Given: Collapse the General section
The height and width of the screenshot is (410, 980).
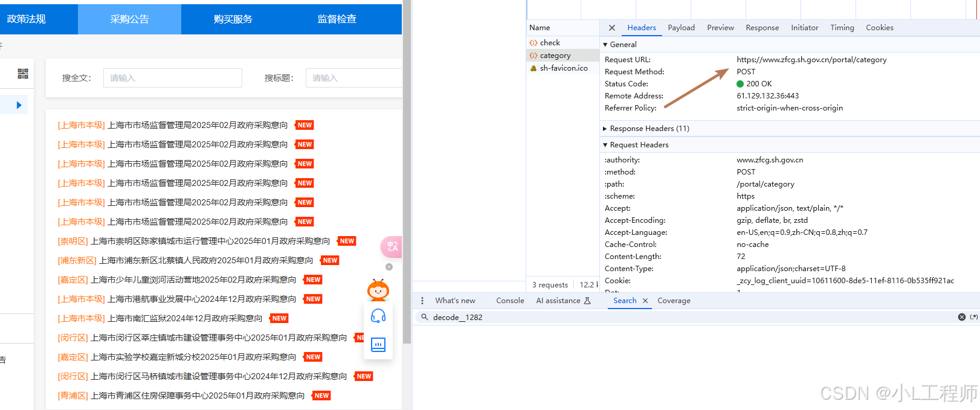Looking at the screenshot, I should point(605,45).
